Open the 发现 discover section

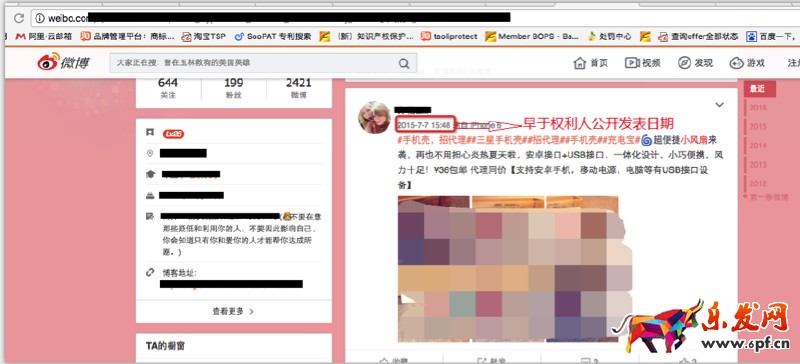(x=695, y=63)
